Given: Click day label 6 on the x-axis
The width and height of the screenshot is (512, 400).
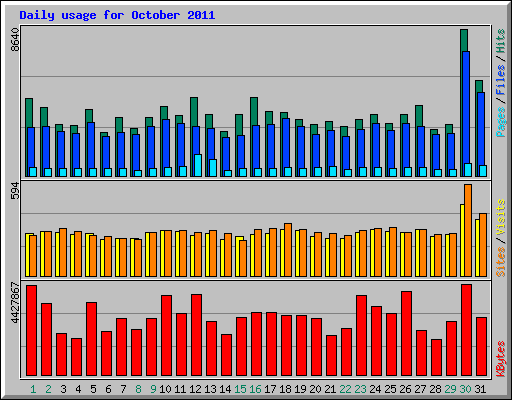Looking at the screenshot, I should (108, 389).
